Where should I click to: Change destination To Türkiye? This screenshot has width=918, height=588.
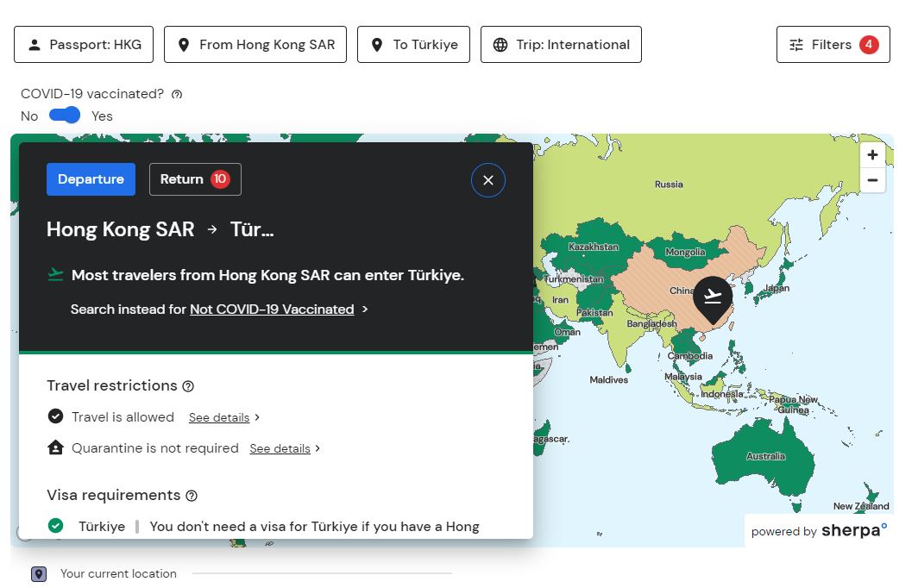(x=413, y=45)
